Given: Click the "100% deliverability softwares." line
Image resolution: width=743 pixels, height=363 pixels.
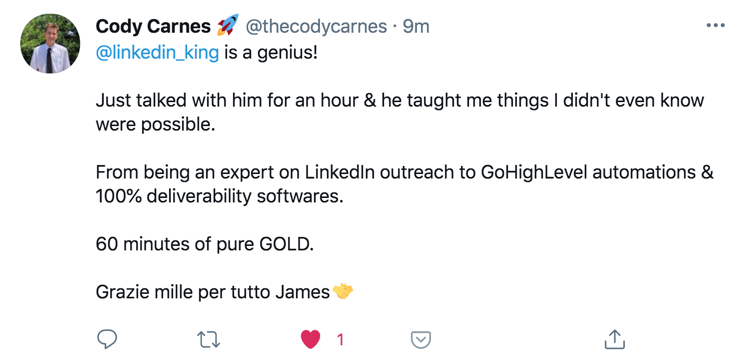Looking at the screenshot, I should click(219, 197).
